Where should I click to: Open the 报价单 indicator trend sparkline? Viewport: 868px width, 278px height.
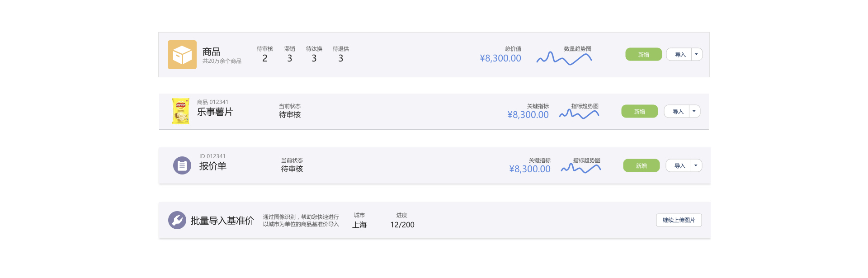(x=581, y=168)
